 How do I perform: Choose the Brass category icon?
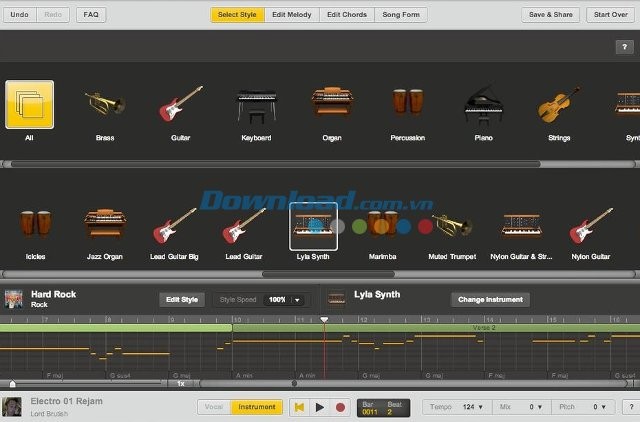(105, 104)
